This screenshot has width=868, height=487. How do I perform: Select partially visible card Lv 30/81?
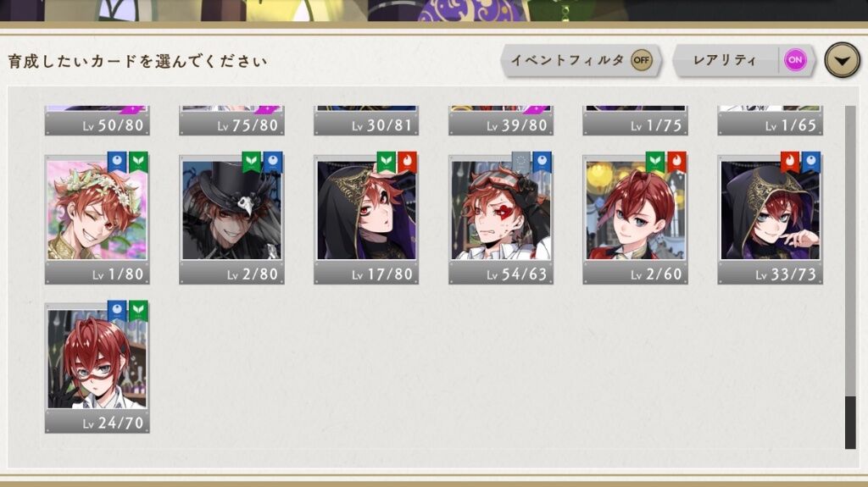click(x=366, y=120)
